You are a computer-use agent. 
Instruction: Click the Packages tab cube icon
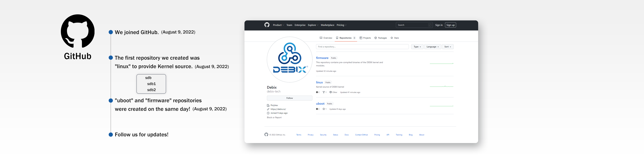(375, 38)
